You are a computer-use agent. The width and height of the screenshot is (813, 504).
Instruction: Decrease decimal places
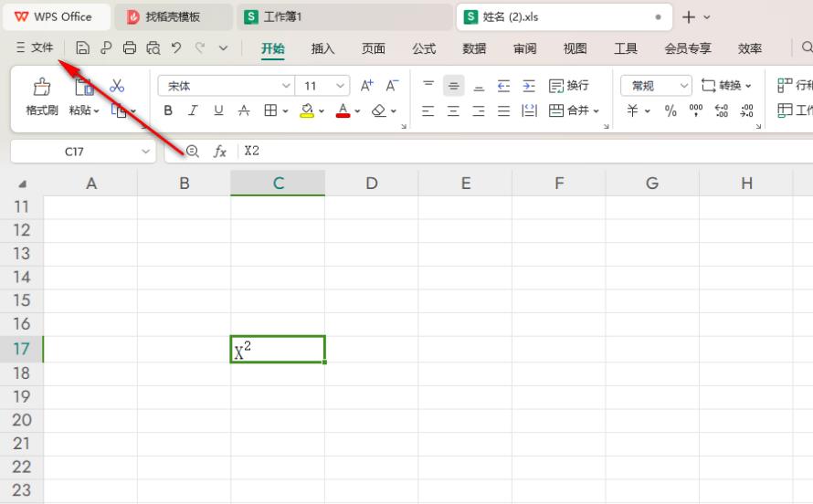click(x=746, y=110)
